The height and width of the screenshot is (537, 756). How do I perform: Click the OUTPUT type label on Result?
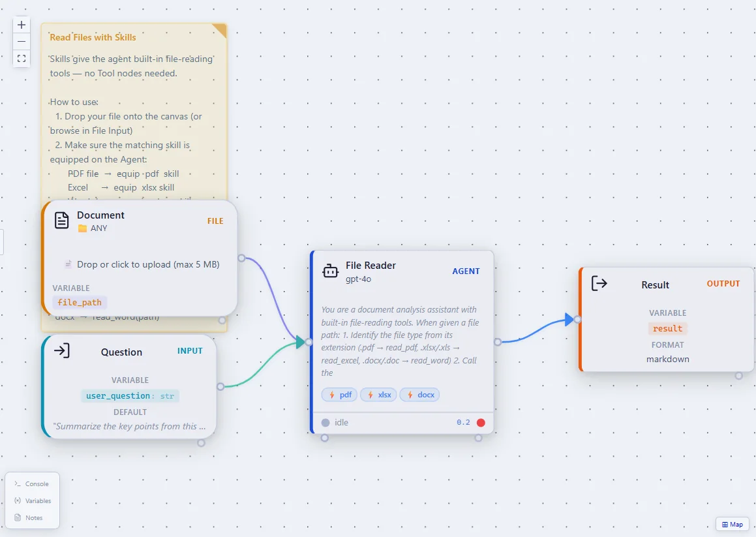coord(723,284)
